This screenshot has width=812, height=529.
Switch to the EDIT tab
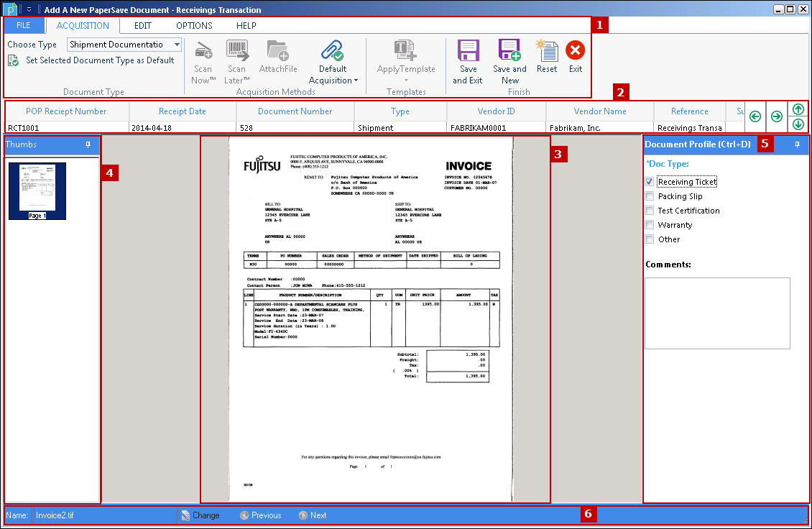143,25
